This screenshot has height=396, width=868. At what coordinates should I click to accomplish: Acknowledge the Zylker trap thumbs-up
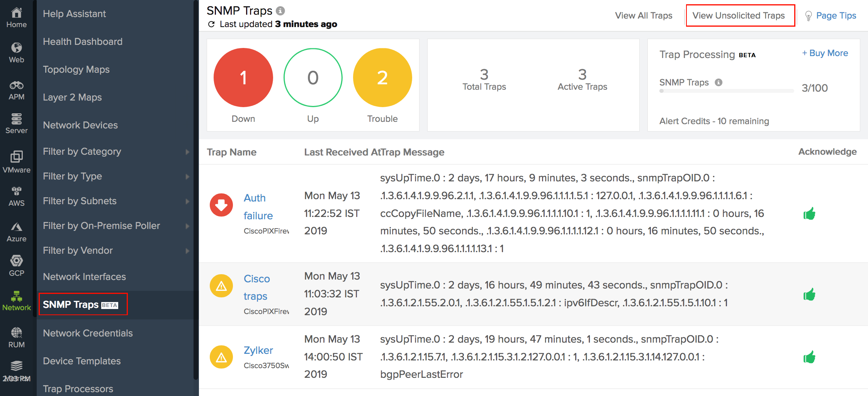pyautogui.click(x=809, y=357)
